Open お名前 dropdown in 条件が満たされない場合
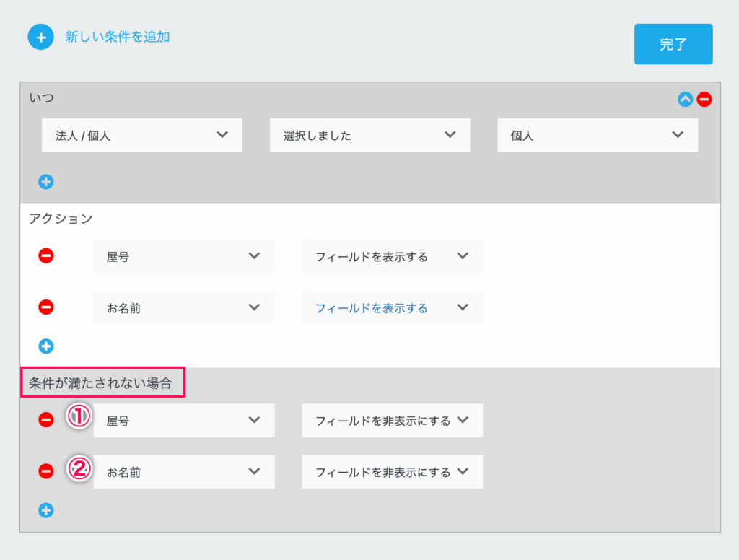Viewport: 739px width, 560px height. [x=184, y=471]
